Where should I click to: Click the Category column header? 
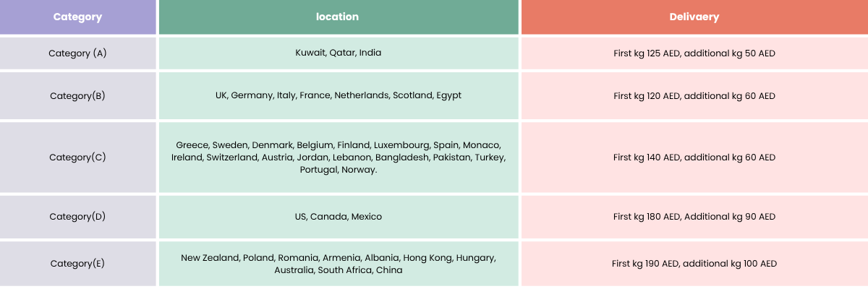(x=77, y=17)
